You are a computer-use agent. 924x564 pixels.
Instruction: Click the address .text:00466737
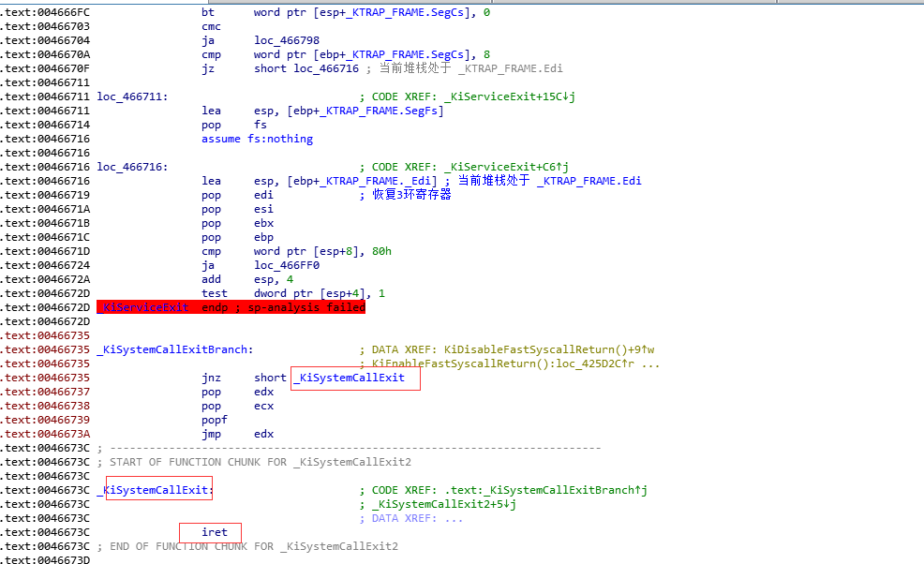point(45,392)
